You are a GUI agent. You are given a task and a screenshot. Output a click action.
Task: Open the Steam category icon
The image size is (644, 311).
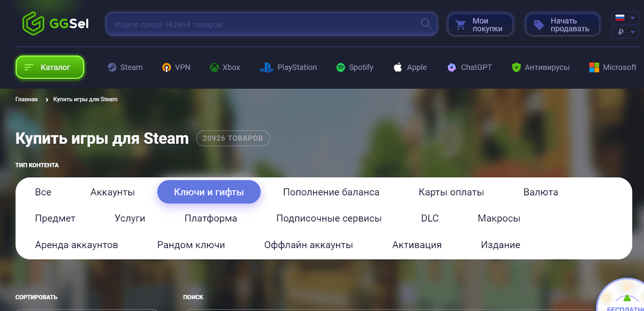[112, 67]
